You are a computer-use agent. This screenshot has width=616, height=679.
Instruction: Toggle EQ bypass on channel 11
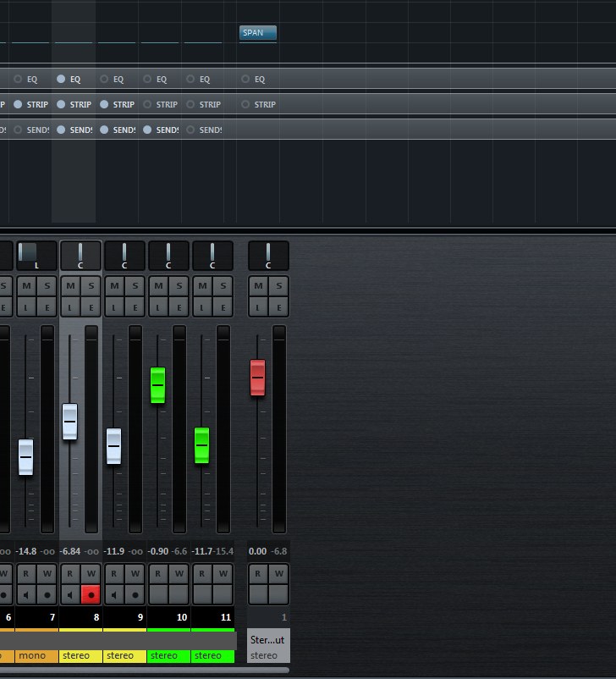pyautogui.click(x=190, y=79)
